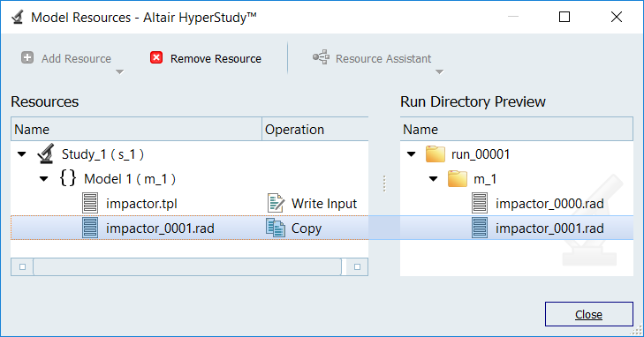Click the m_1 folder icon
Image resolution: width=644 pixels, height=337 pixels.
pos(458,179)
